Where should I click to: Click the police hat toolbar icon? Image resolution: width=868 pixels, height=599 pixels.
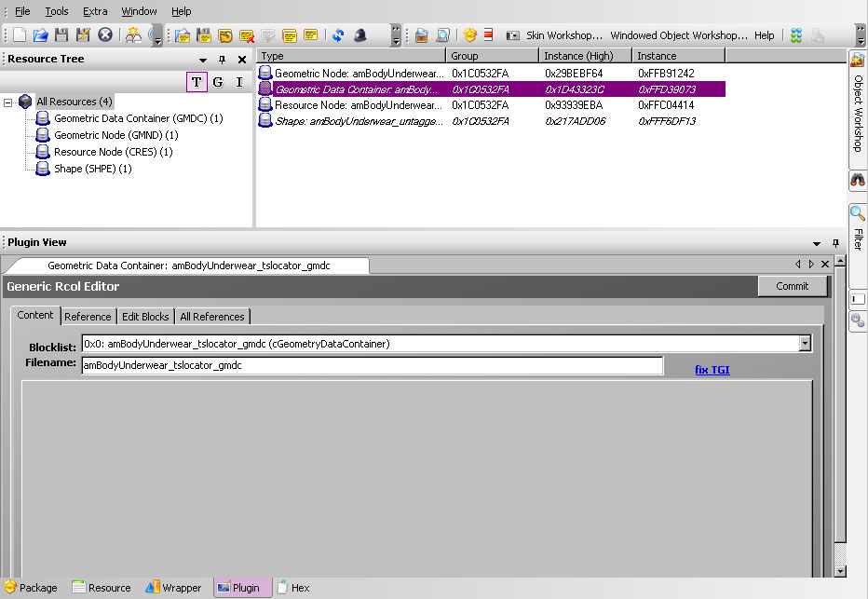359,35
